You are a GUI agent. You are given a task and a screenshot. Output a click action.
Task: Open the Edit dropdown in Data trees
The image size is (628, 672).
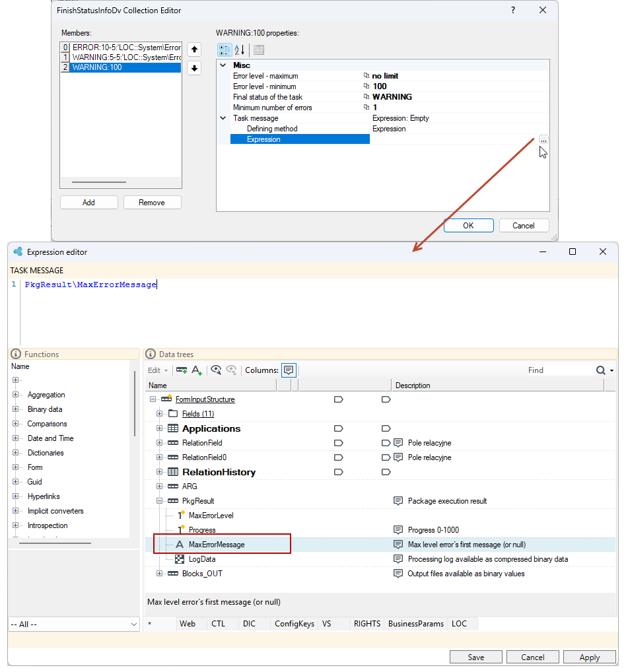(x=158, y=370)
